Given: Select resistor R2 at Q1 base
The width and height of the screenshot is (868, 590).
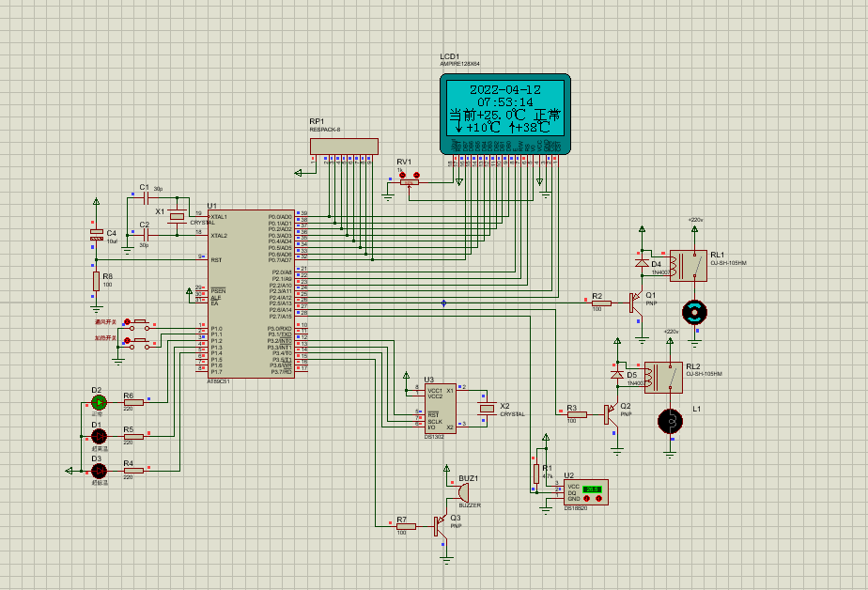Looking at the screenshot, I should pos(602,303).
